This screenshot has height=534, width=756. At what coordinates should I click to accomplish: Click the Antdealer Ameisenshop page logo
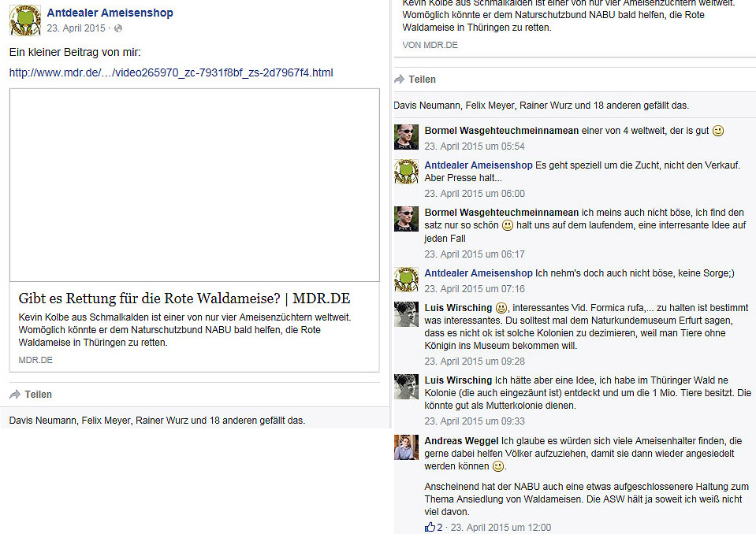(24, 20)
